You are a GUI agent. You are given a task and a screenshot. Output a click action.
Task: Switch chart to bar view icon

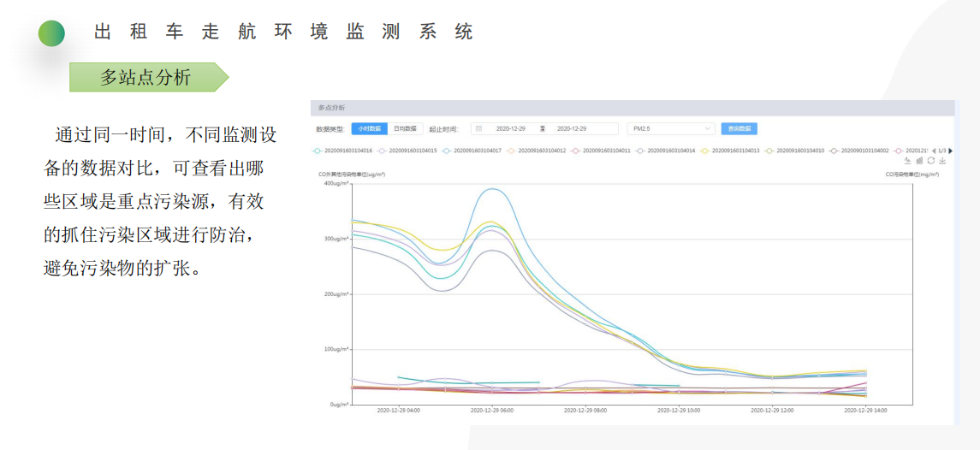(919, 161)
